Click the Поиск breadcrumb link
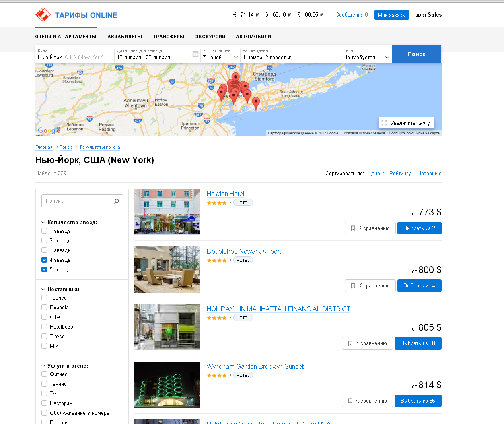Image resolution: width=504 pixels, height=424 pixels. [66, 147]
